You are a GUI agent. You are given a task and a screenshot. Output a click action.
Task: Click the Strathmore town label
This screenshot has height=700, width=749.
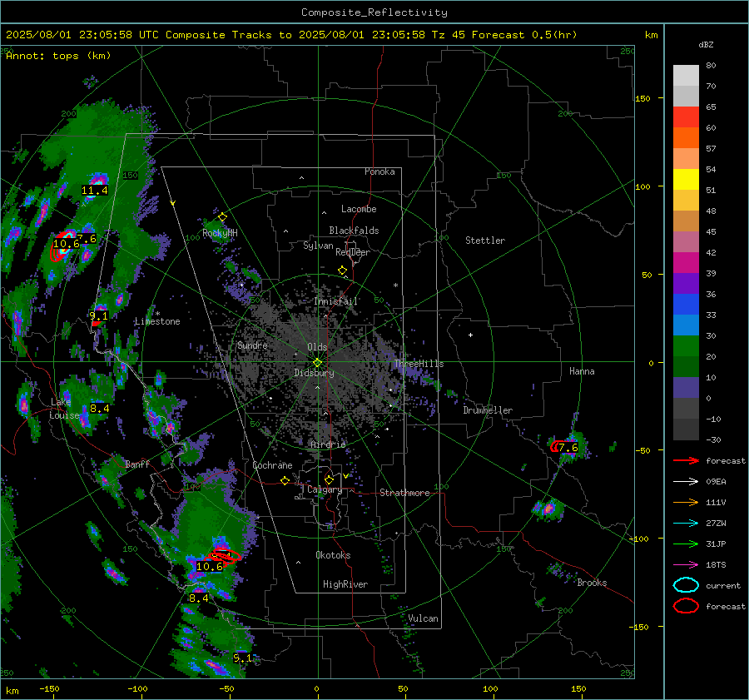[404, 493]
